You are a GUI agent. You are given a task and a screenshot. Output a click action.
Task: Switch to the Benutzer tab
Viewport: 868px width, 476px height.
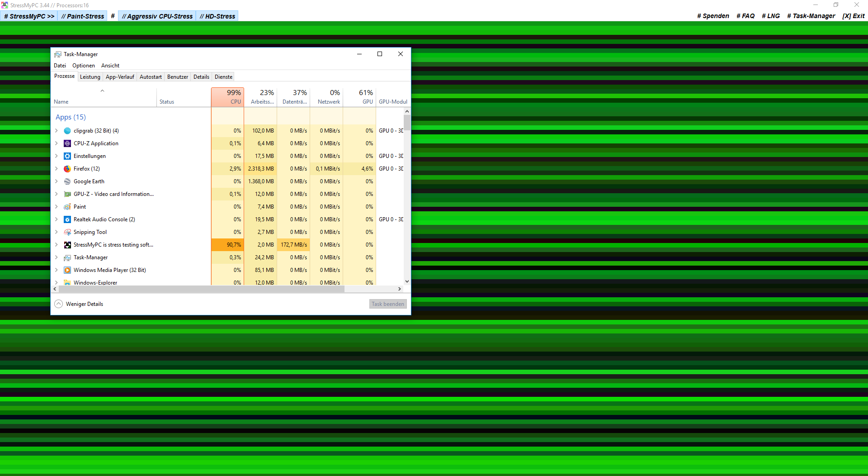[178, 77]
